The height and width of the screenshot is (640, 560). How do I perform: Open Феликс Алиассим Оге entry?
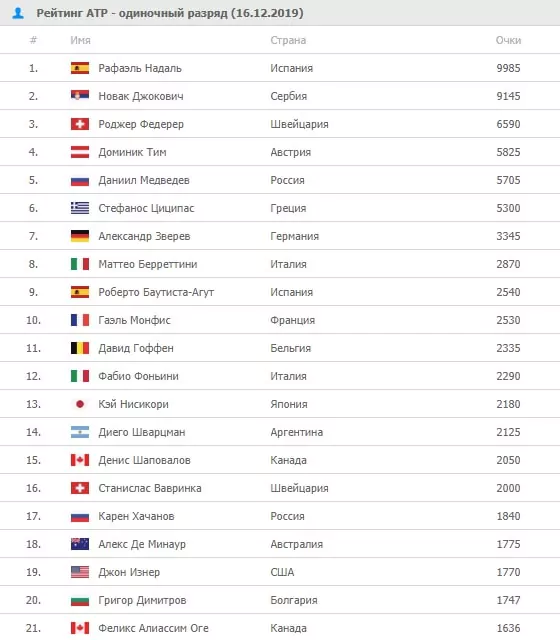pyautogui.click(x=153, y=628)
